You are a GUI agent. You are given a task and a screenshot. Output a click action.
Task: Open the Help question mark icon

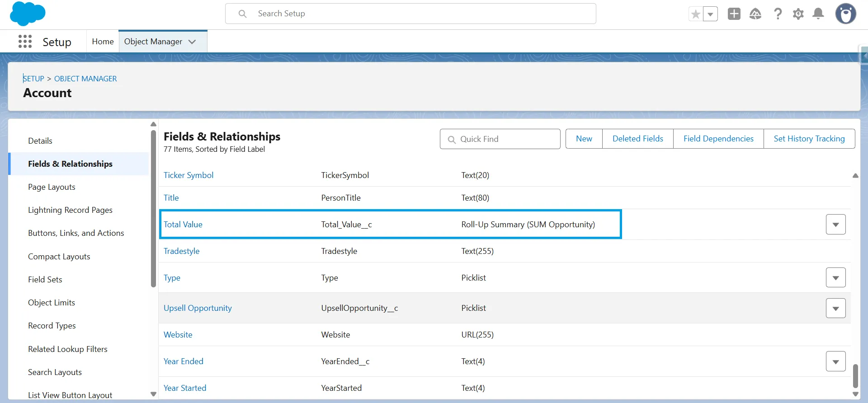[x=778, y=14]
